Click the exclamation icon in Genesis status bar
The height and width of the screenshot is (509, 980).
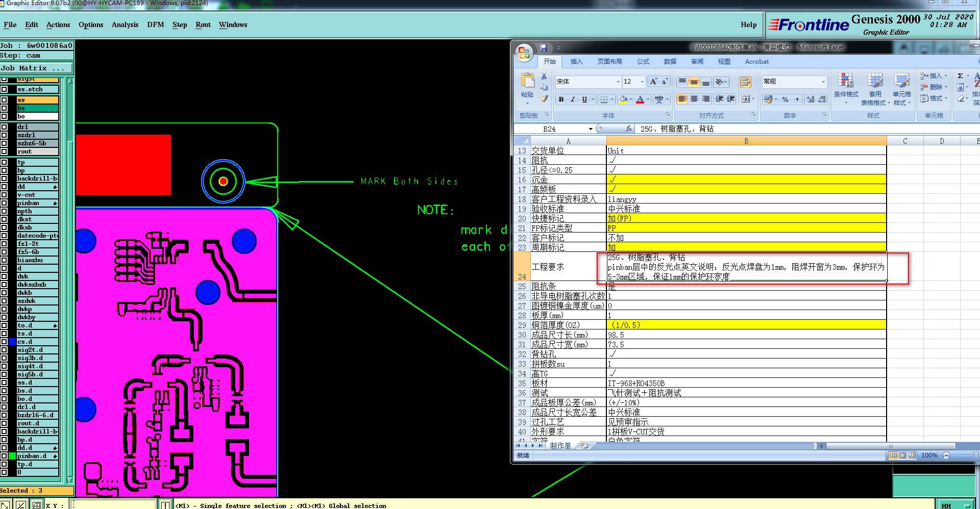click(x=165, y=505)
